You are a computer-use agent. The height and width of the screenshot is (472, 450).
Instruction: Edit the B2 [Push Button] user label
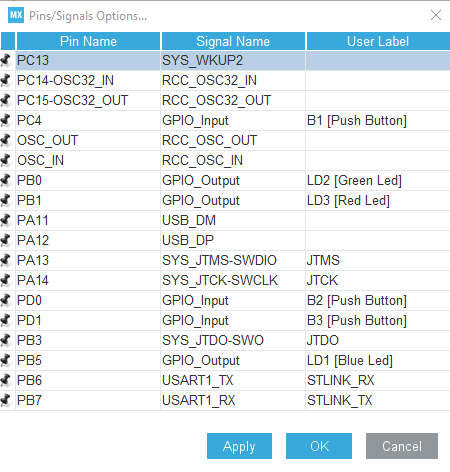(x=378, y=300)
